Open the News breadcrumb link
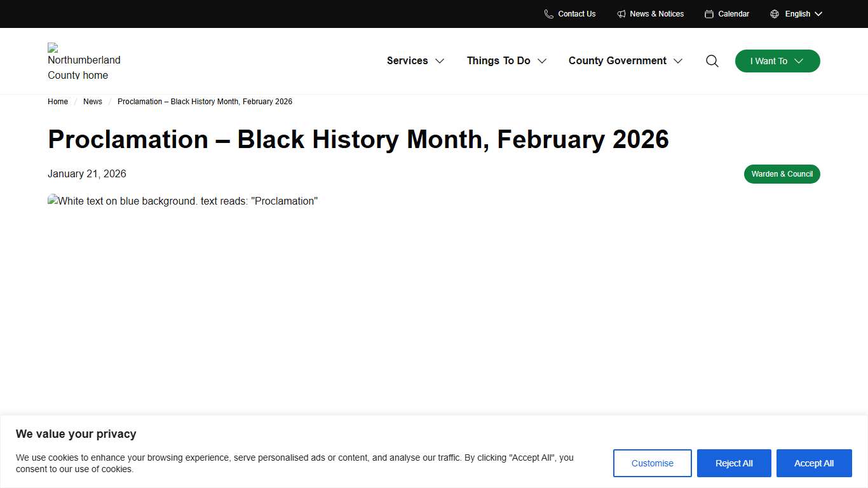 coord(93,102)
